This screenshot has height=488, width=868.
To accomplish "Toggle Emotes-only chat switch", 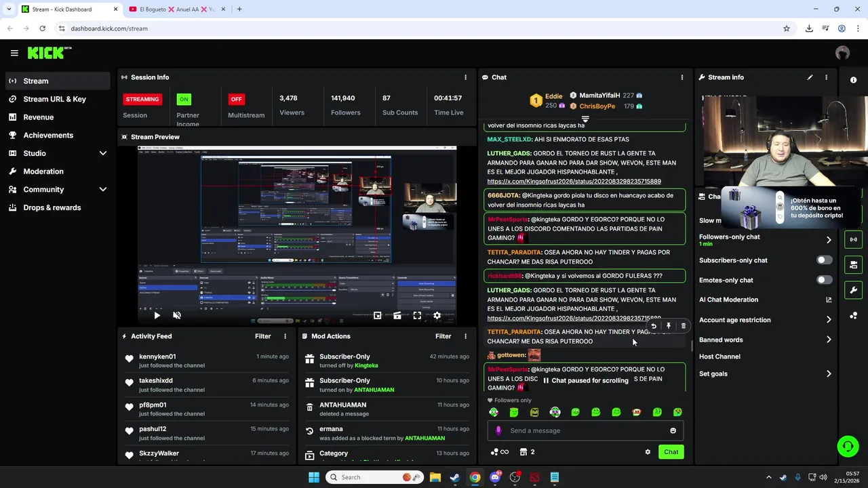I will [825, 280].
